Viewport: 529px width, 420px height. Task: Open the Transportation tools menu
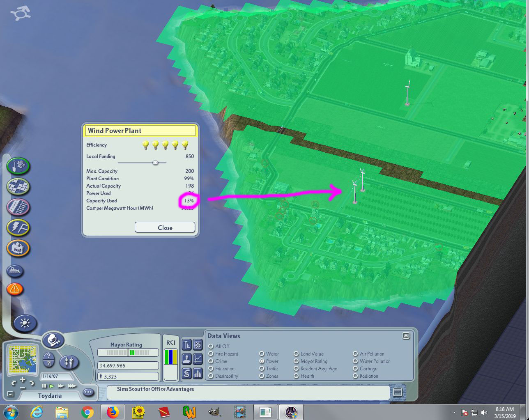(x=18, y=207)
